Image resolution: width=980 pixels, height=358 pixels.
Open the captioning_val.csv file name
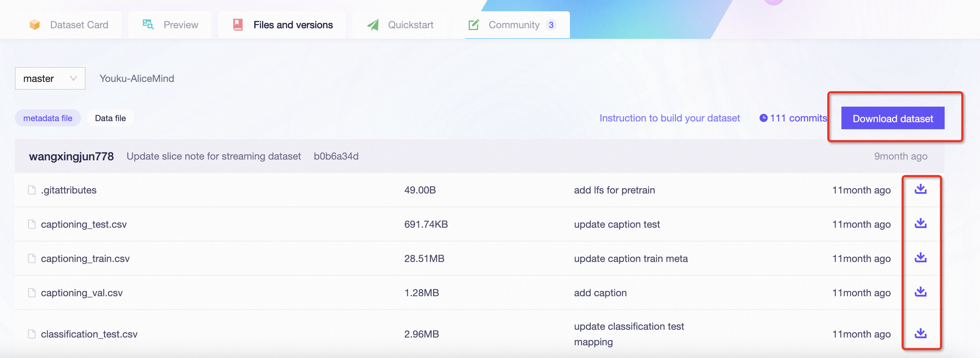(82, 293)
